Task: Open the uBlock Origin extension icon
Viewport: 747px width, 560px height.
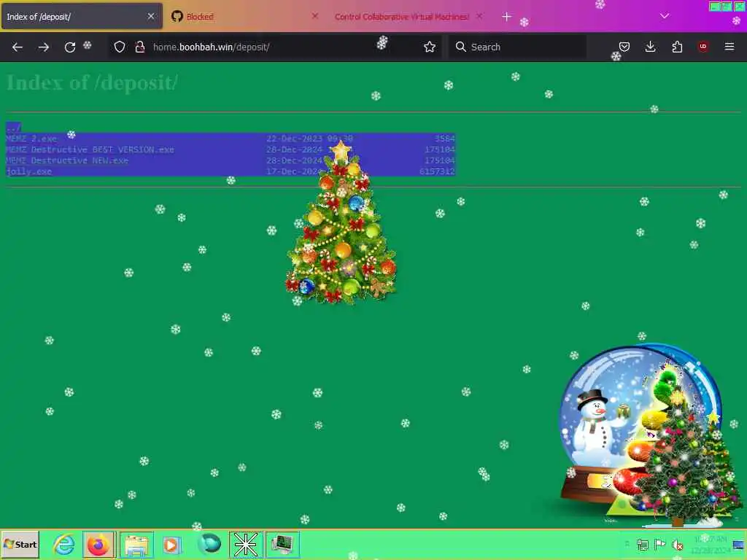Action: 703,46
